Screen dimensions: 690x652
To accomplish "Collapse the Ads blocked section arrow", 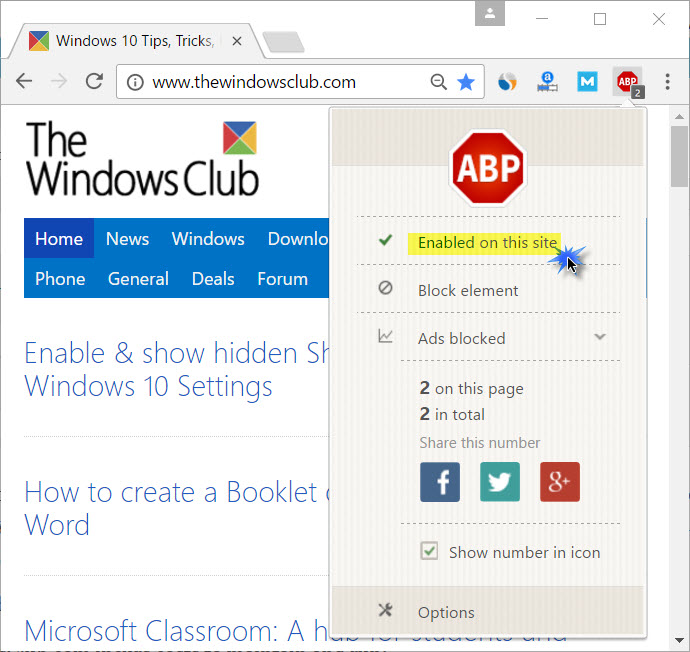I will coord(600,337).
